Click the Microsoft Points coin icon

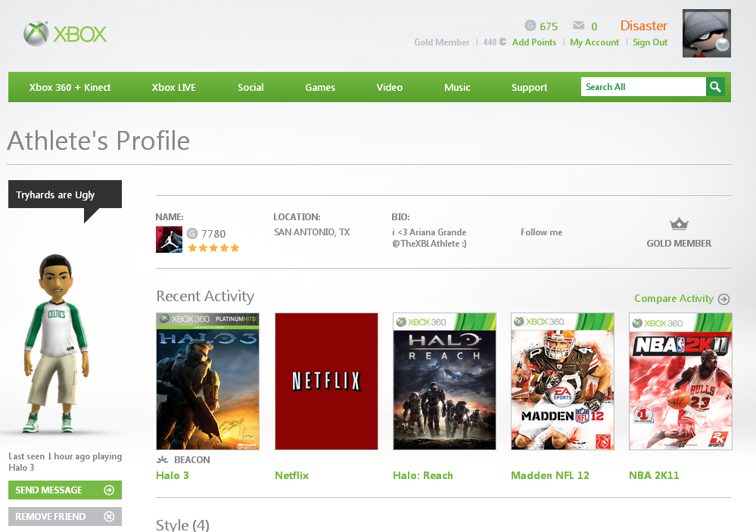[503, 42]
